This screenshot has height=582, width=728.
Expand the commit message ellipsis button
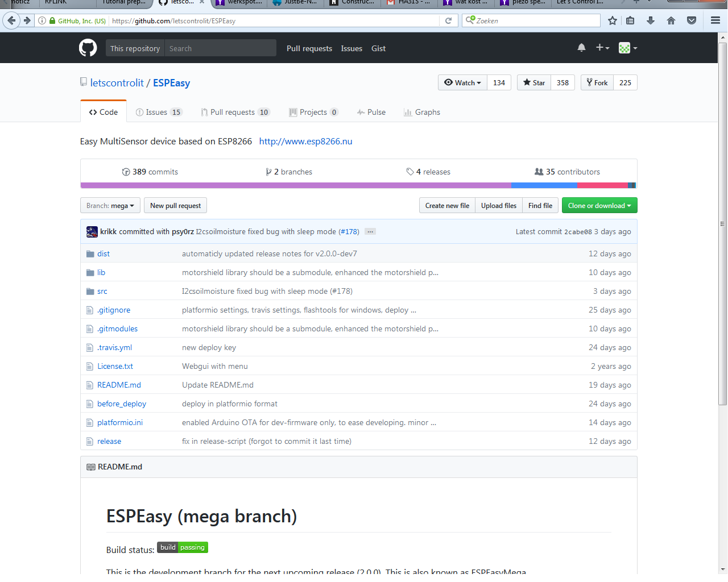(370, 231)
